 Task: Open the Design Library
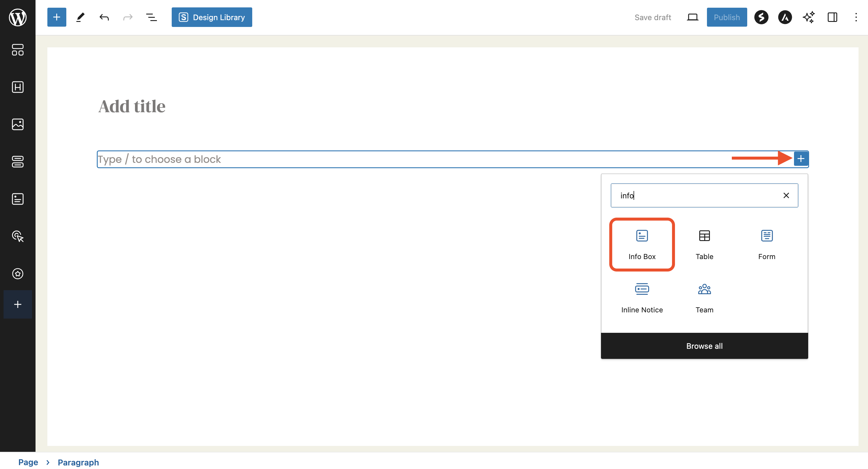pos(212,17)
